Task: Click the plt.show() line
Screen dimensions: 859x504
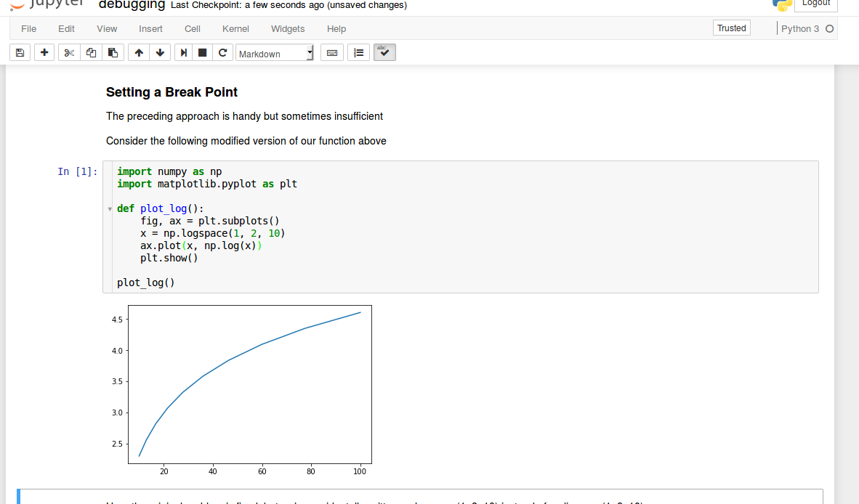Action: 169,259
